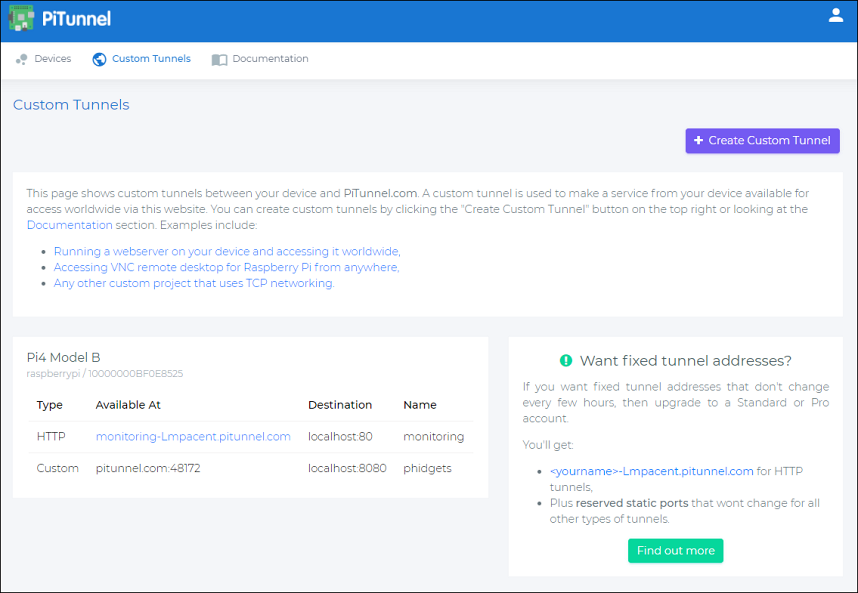
Task: Click the monitoring tunnel name cell
Action: click(x=433, y=437)
